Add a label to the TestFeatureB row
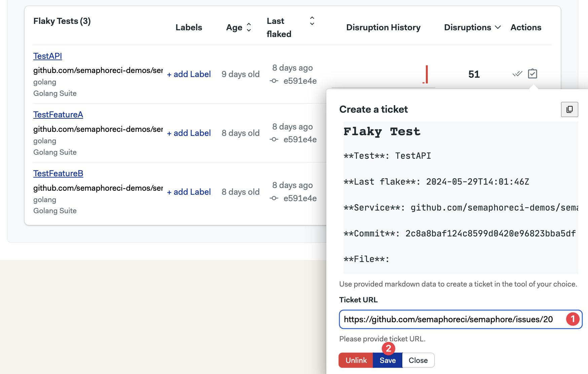 [x=189, y=192]
